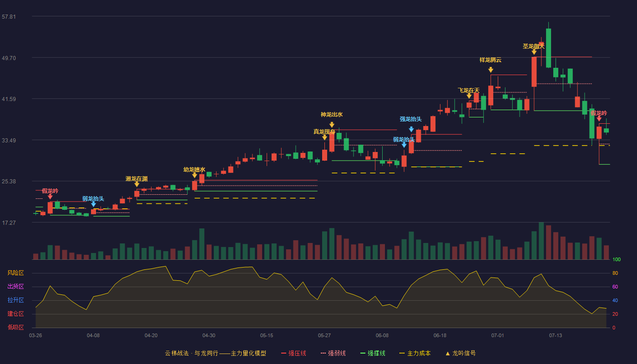Click 弱龙抬头 blue arrow near 04-08
This screenshot has height=364, width=637.
[x=93, y=204]
